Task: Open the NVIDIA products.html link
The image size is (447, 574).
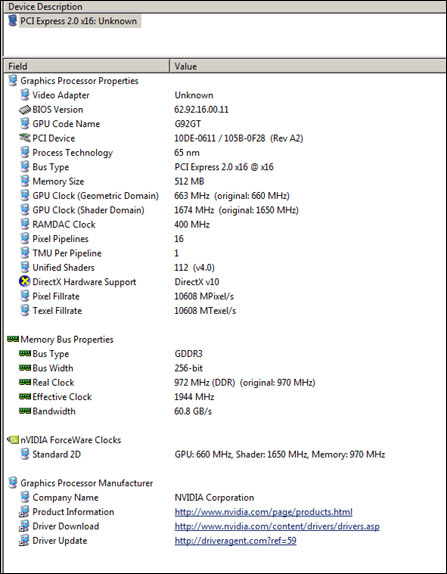Action: tap(263, 512)
